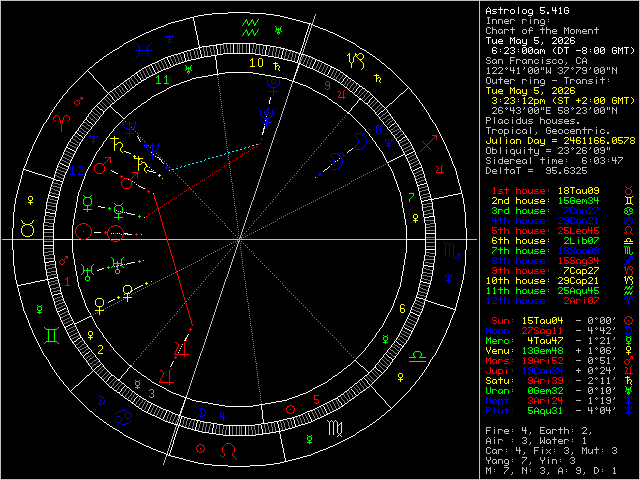Select the blue Scorpio glyph on the wheel
This screenshot has width=640, height=480.
(452, 249)
